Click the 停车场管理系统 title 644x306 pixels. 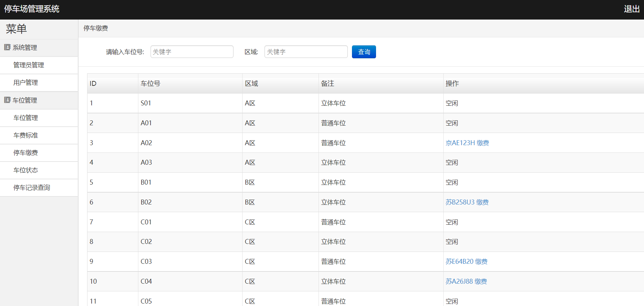coord(32,9)
